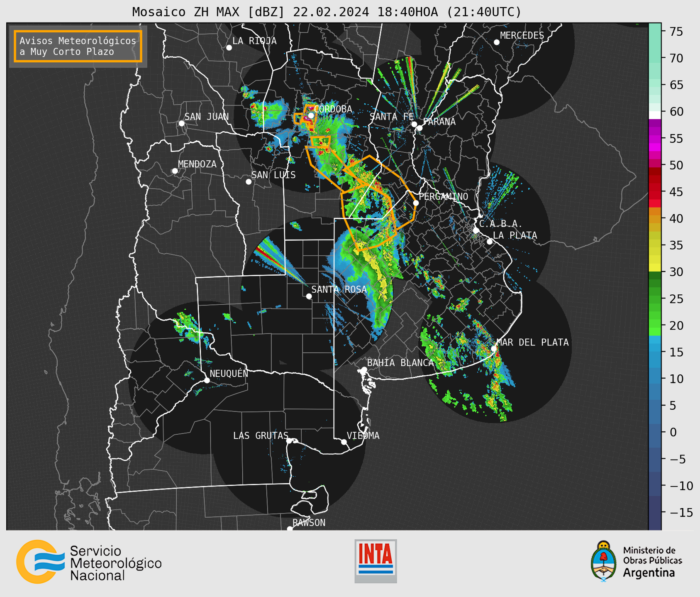
Task: Click the 75 value on the scale
Action: tap(676, 32)
